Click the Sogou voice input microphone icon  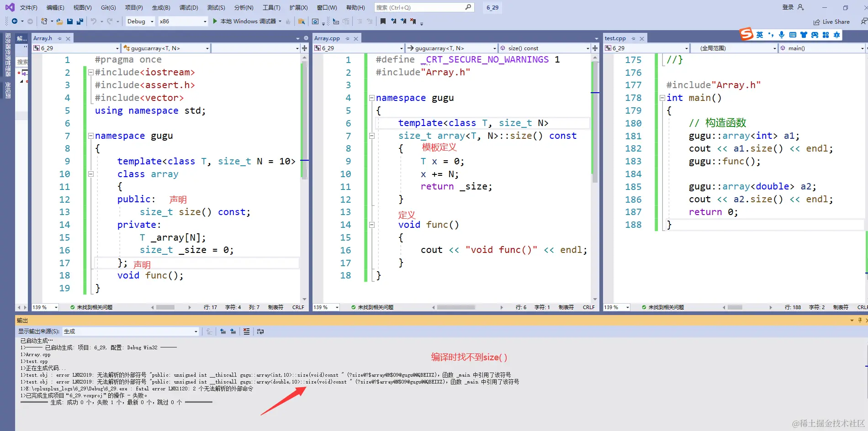click(x=782, y=35)
